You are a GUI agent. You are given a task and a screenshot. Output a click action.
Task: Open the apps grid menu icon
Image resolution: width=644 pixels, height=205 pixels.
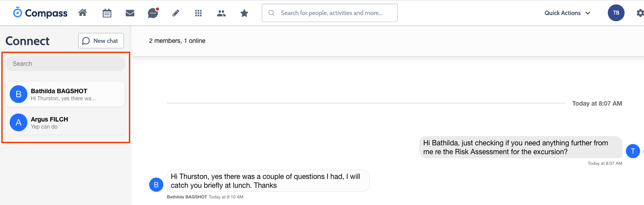click(x=199, y=13)
